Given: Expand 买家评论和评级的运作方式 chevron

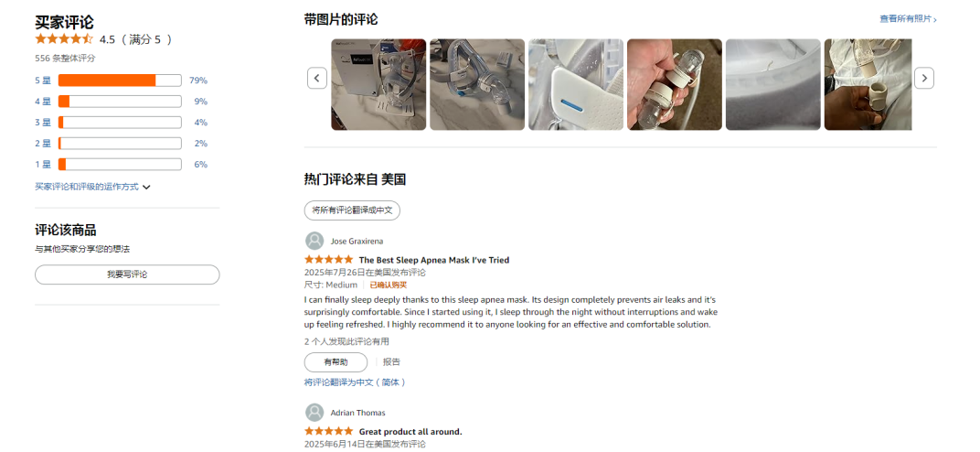Looking at the screenshot, I should click(x=146, y=187).
